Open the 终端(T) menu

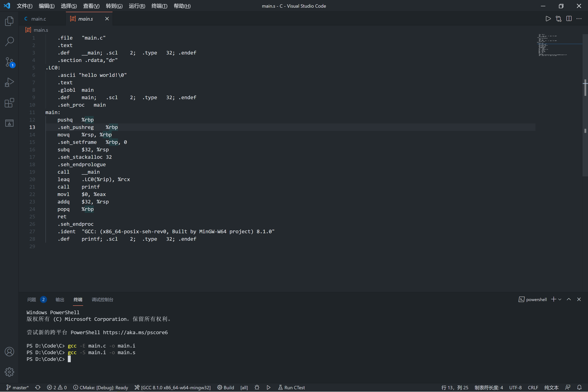(x=160, y=6)
